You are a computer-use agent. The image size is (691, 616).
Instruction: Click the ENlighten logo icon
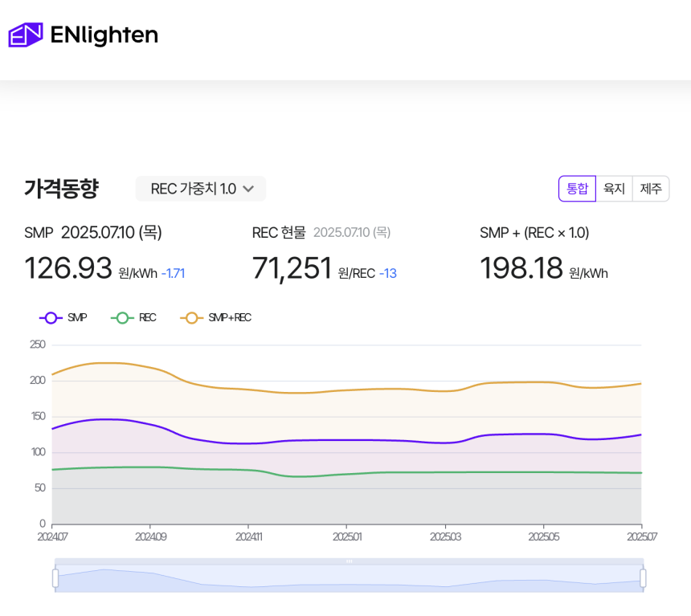tap(26, 35)
